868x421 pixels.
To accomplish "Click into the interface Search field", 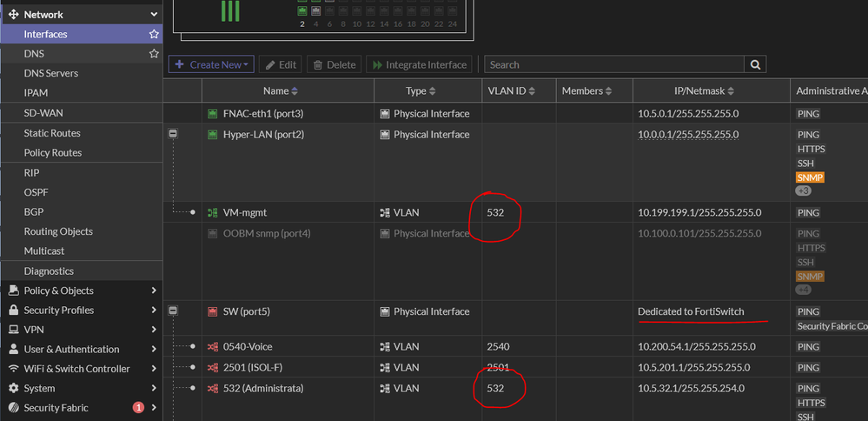I will [614, 65].
